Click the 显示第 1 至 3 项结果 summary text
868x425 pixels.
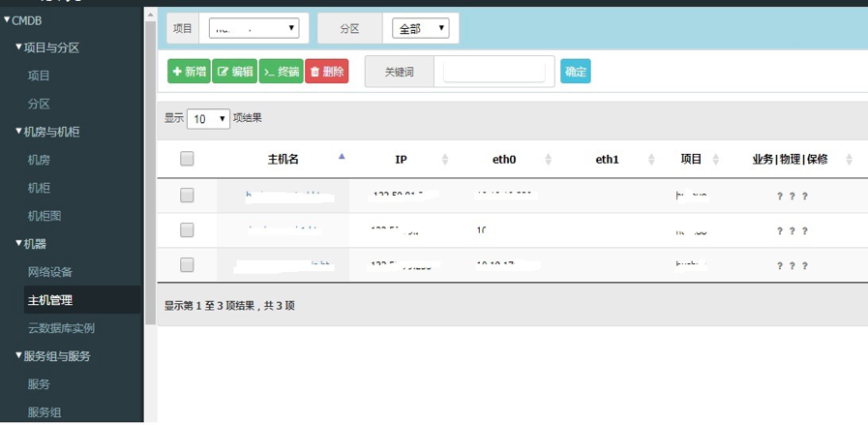229,306
